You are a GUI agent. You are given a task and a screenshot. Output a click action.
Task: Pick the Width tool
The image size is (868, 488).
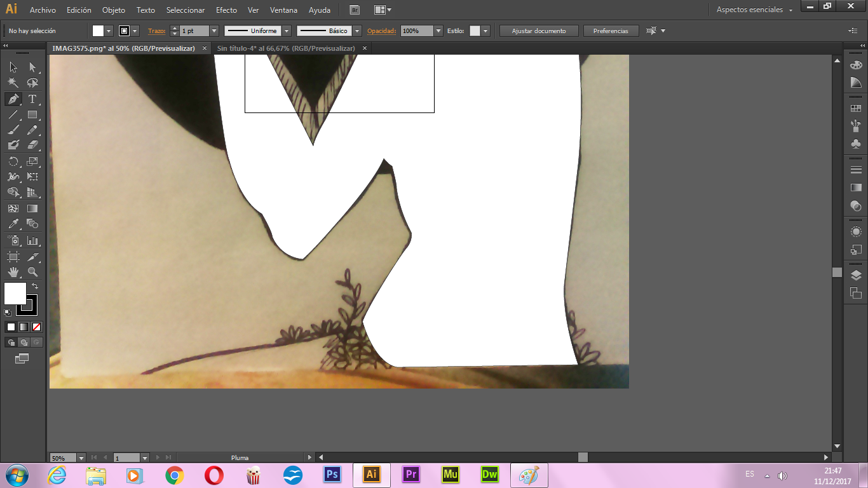coord(13,177)
